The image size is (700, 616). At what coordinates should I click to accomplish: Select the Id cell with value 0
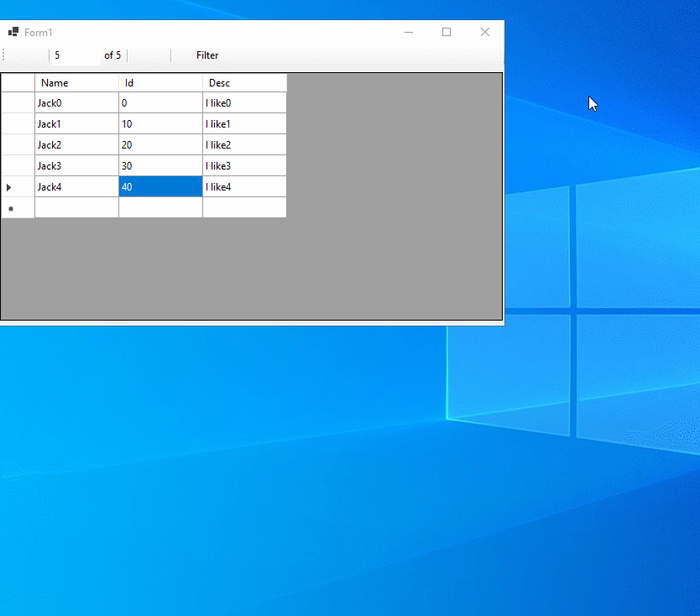[160, 102]
